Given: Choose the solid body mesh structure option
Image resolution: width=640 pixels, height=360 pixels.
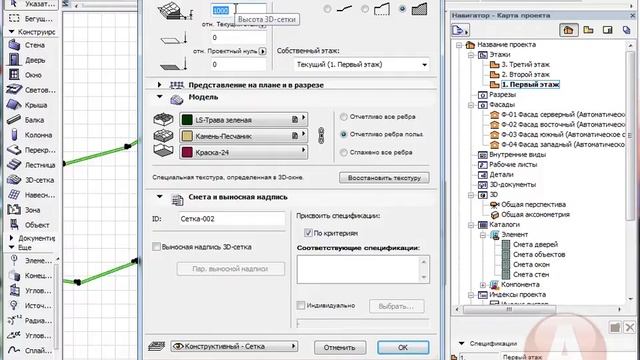Looking at the screenshot, I should click(x=402, y=9).
